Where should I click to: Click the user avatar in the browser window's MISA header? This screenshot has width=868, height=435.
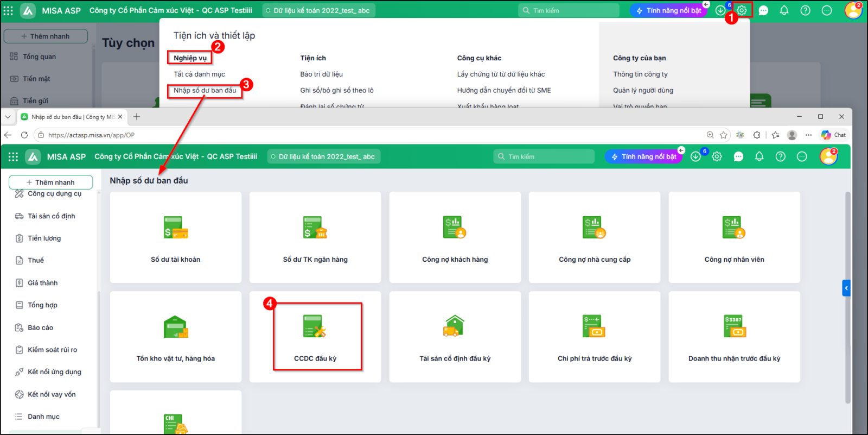[828, 156]
